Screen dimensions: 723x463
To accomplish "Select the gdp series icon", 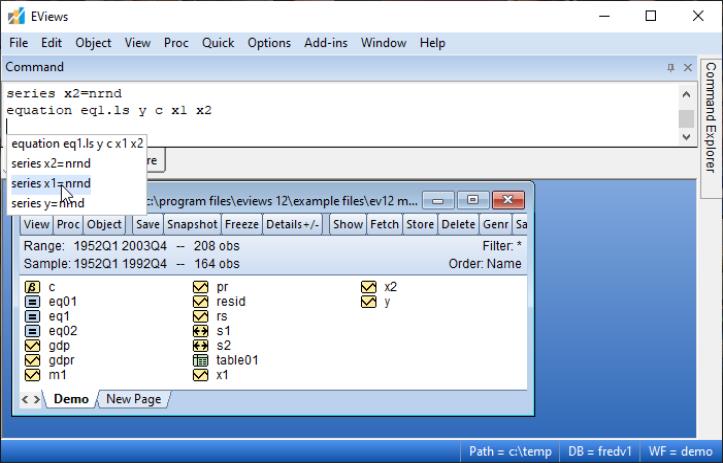I will coord(31,345).
